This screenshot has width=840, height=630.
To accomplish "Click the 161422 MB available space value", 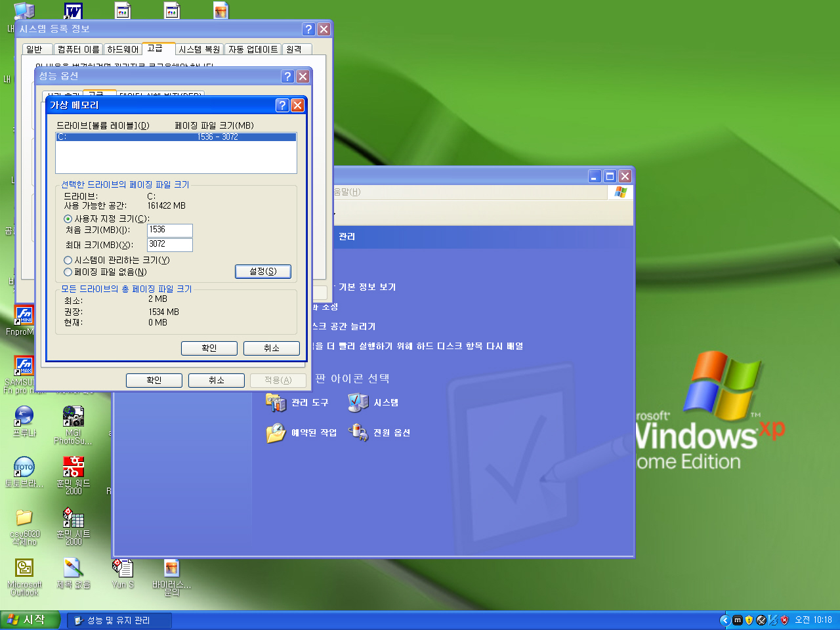I will click(166, 205).
